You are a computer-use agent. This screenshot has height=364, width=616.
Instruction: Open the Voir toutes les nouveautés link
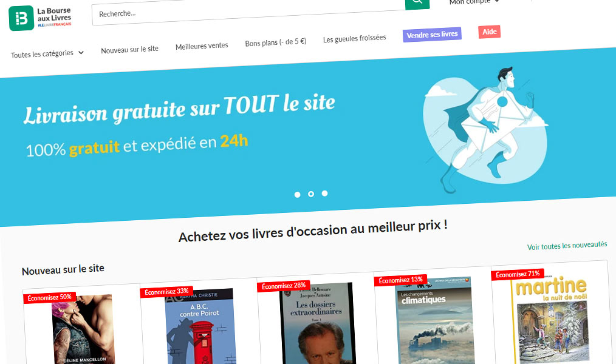click(x=567, y=246)
